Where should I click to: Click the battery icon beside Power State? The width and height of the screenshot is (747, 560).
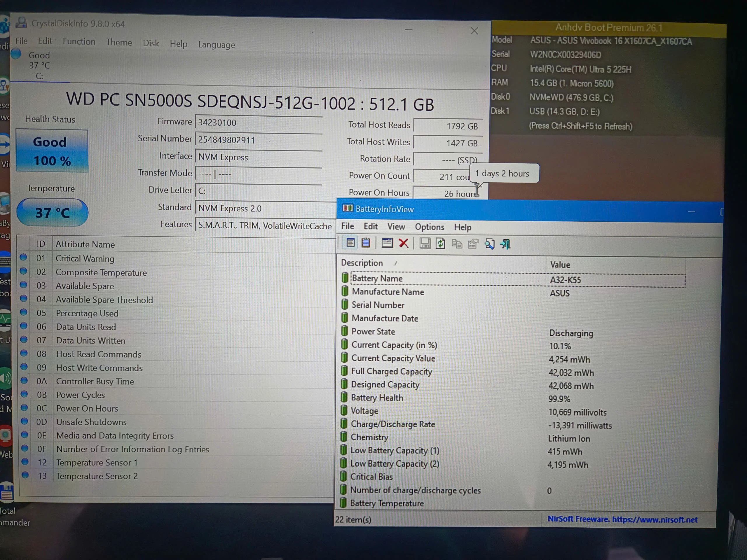(x=344, y=331)
